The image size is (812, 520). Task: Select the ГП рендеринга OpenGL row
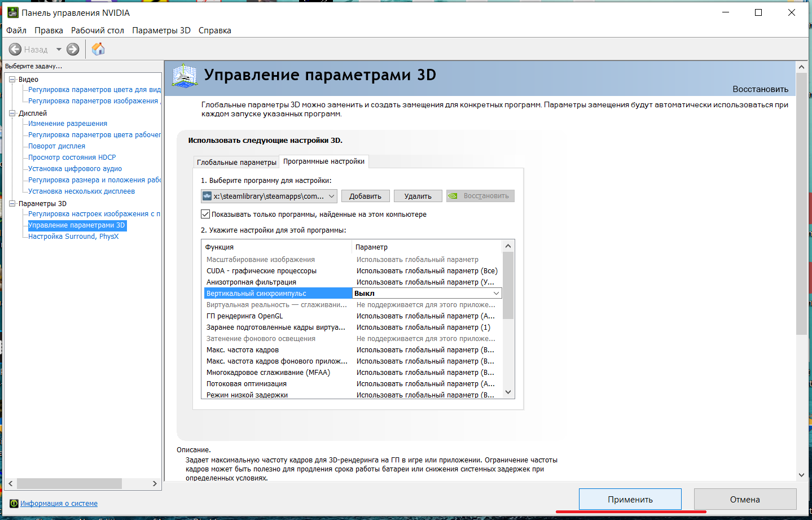[353, 316]
